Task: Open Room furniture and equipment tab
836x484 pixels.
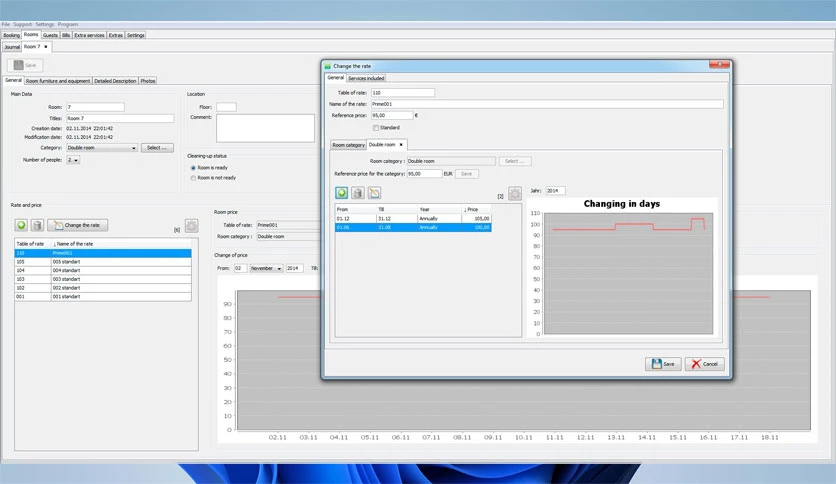Action: [58, 81]
